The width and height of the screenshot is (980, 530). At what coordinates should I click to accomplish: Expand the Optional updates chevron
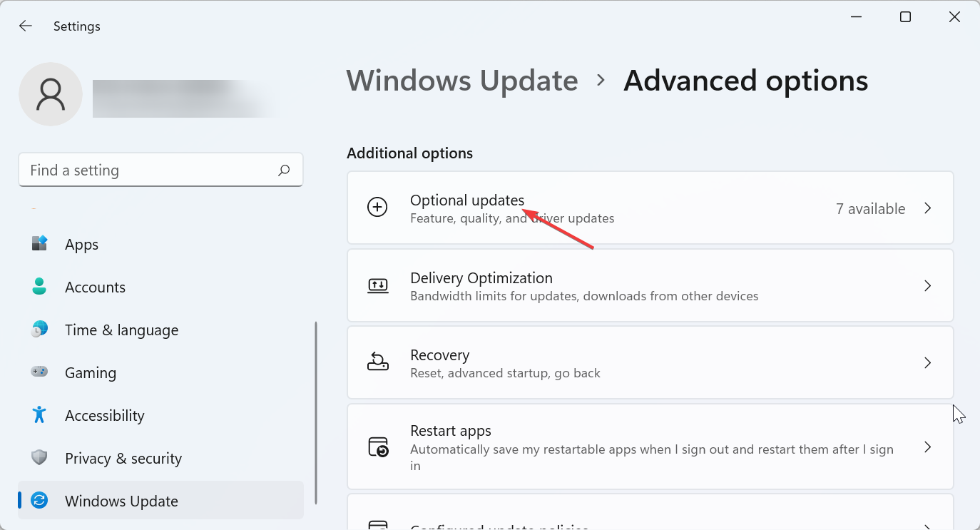point(928,208)
